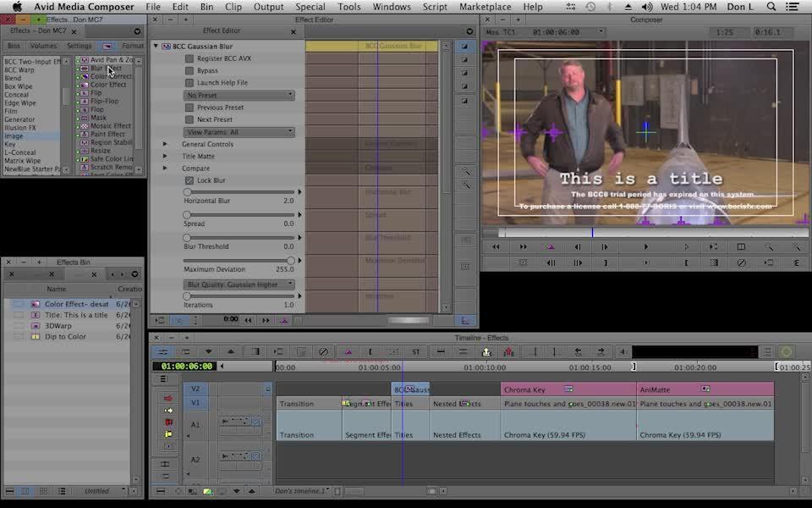This screenshot has height=508, width=812.
Task: Open the Marketplace menu
Action: click(486, 7)
